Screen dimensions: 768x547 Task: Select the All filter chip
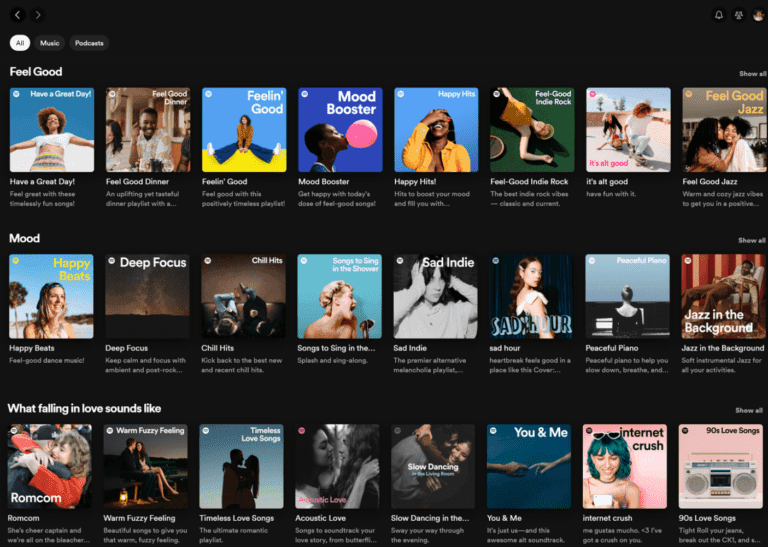tap(20, 43)
